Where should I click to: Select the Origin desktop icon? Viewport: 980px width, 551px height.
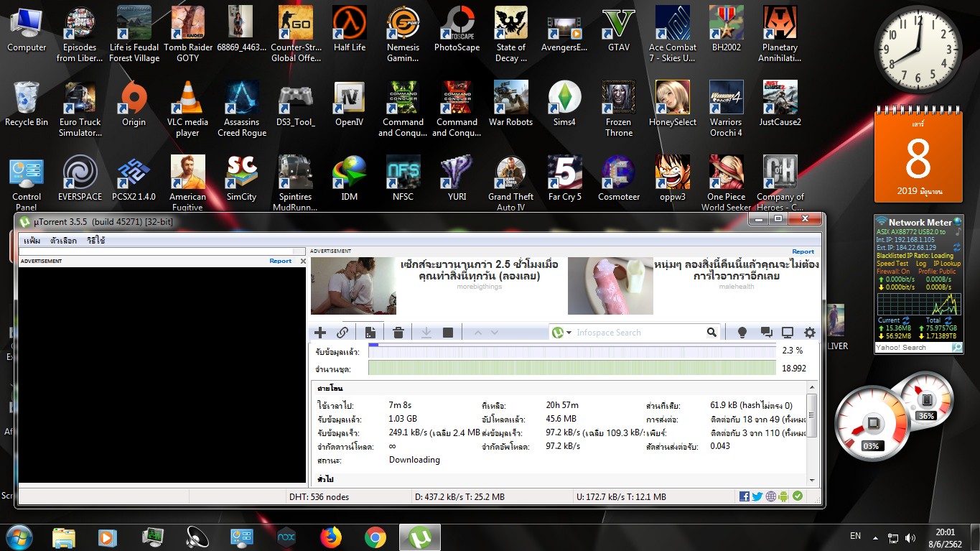[134, 103]
